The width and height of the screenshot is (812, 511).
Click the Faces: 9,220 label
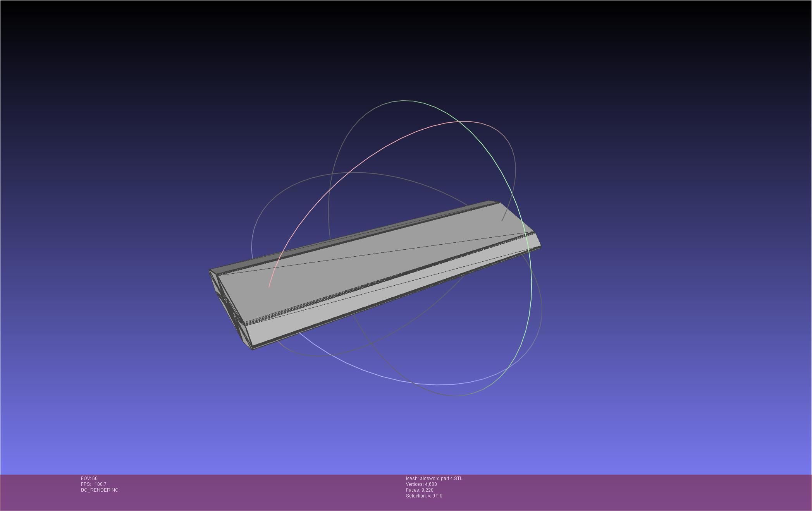(x=420, y=490)
